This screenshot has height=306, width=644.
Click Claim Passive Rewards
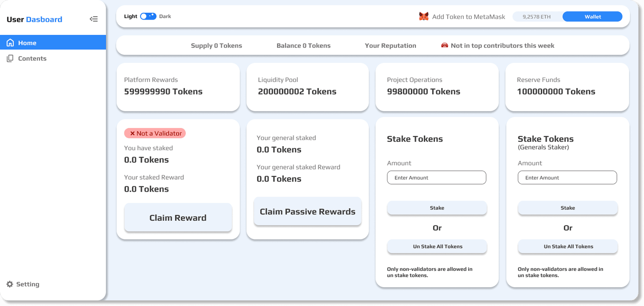point(308,211)
